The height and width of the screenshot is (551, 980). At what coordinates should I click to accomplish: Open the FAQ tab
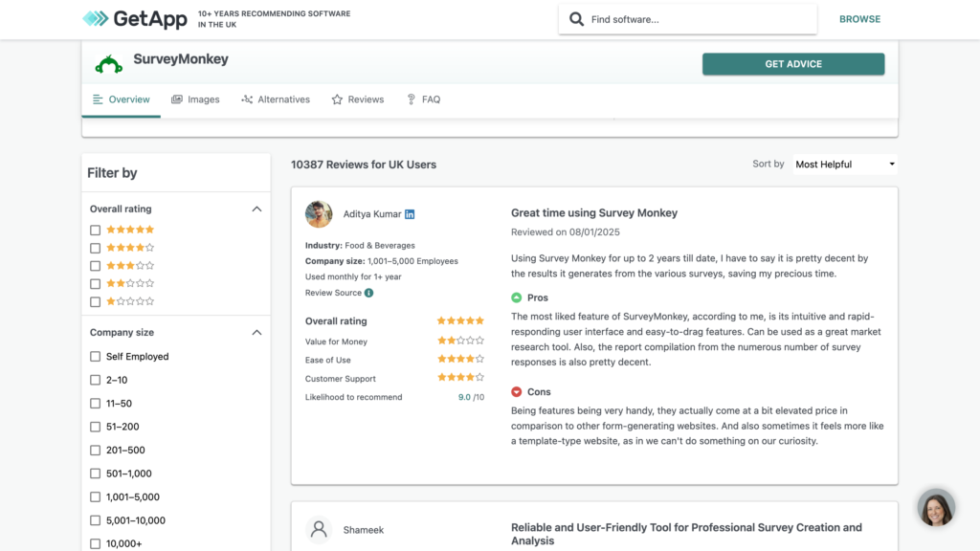[x=423, y=99]
